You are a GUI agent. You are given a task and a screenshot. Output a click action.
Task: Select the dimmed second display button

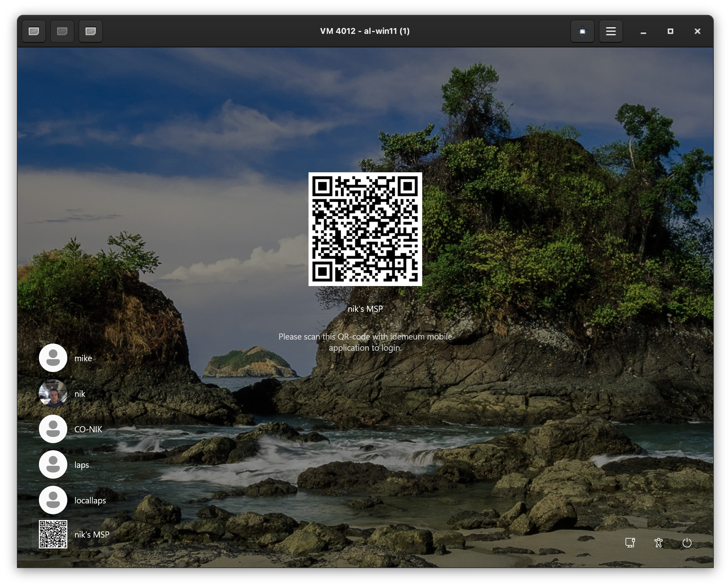[x=62, y=31]
